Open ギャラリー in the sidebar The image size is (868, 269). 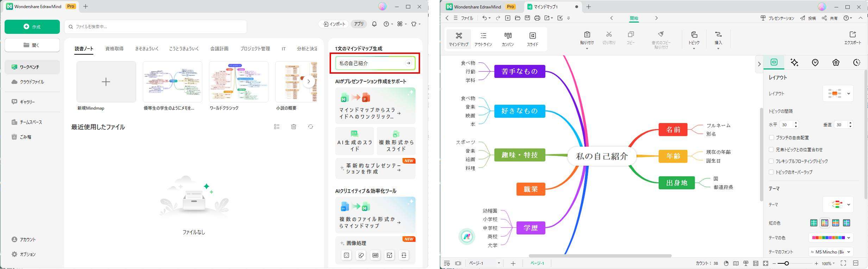click(x=32, y=102)
